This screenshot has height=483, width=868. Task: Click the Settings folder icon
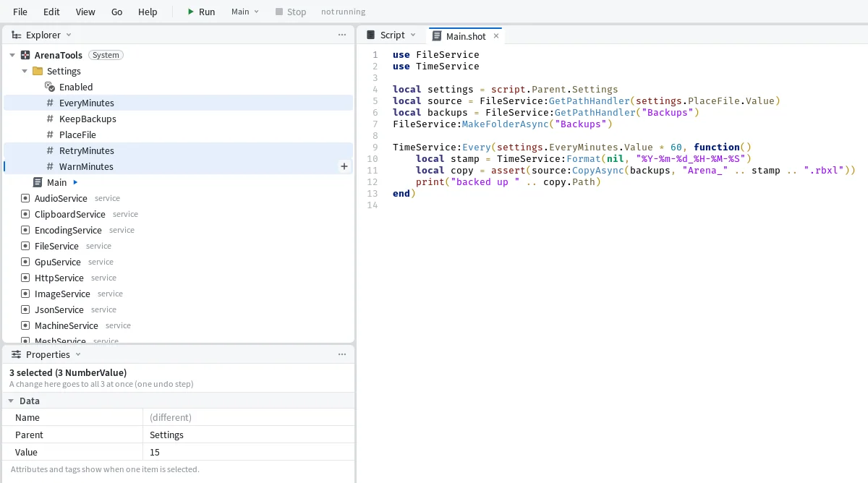tap(38, 71)
